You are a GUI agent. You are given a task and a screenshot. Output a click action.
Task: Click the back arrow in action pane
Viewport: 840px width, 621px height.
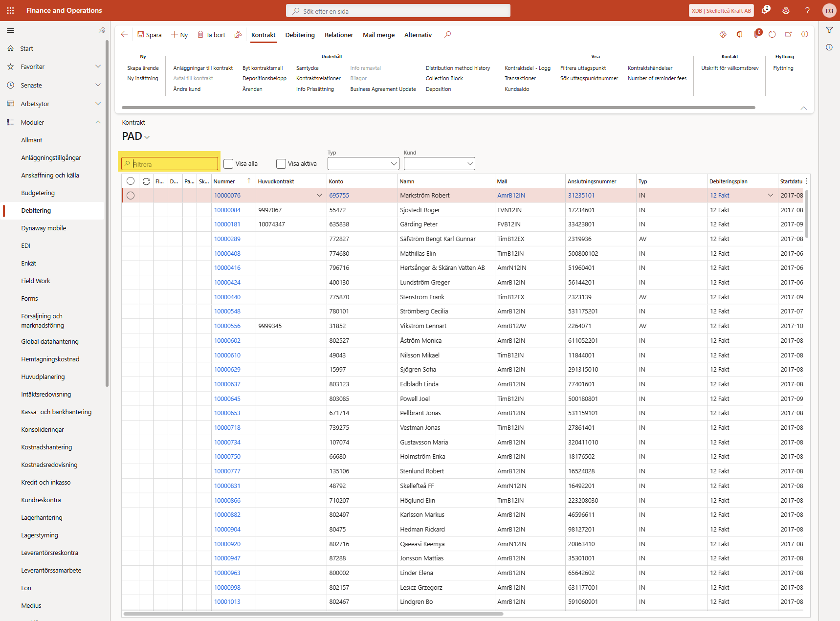124,35
